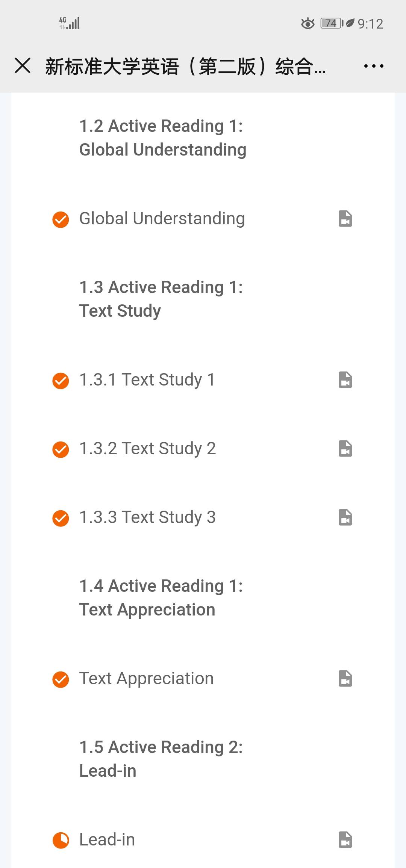Open the Lead-in lesson item
Image resolution: width=406 pixels, height=868 pixels.
107,840
